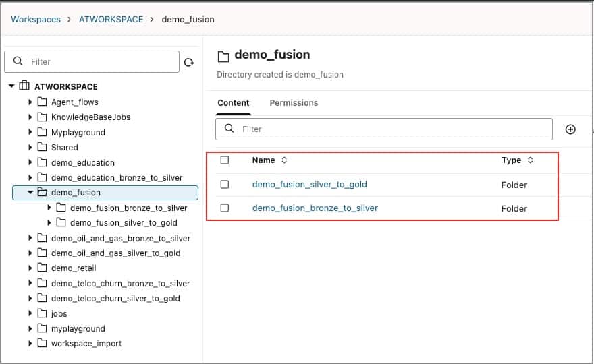Click the Name column sort icon
594x364 pixels.
pos(284,160)
